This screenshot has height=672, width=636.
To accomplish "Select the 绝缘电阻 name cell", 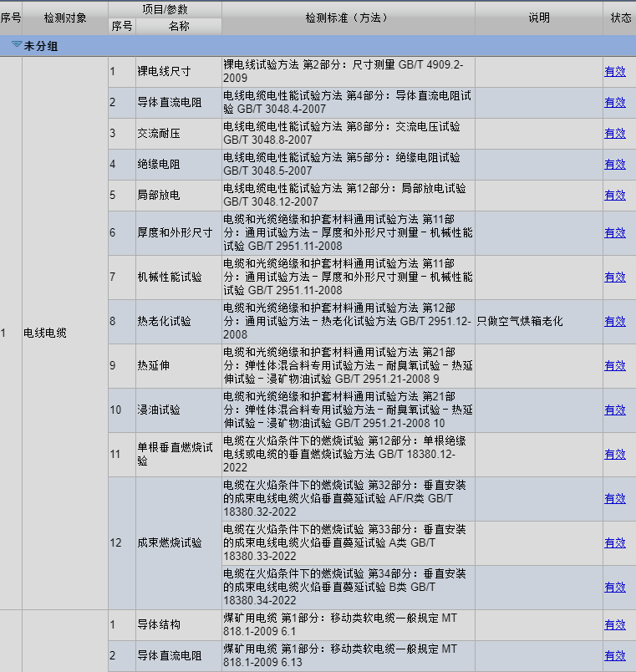I will (179, 164).
